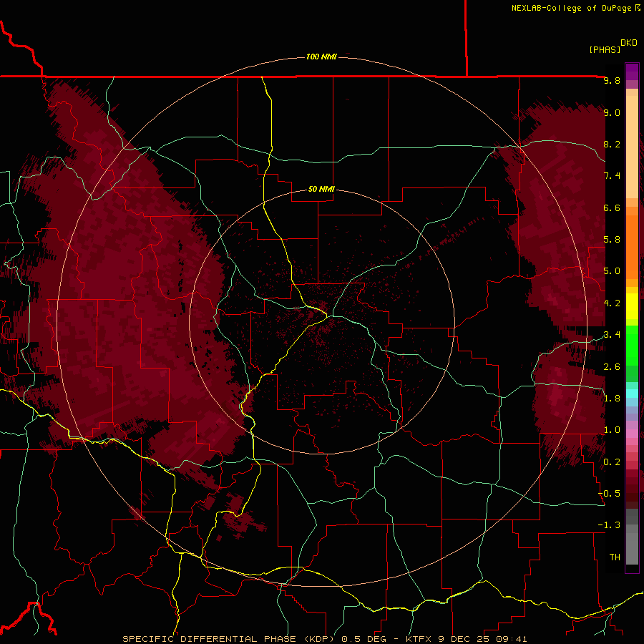The height and width of the screenshot is (644, 644).
Task: Click the bright green segment of the color scale near 3.4
Action: [x=632, y=345]
